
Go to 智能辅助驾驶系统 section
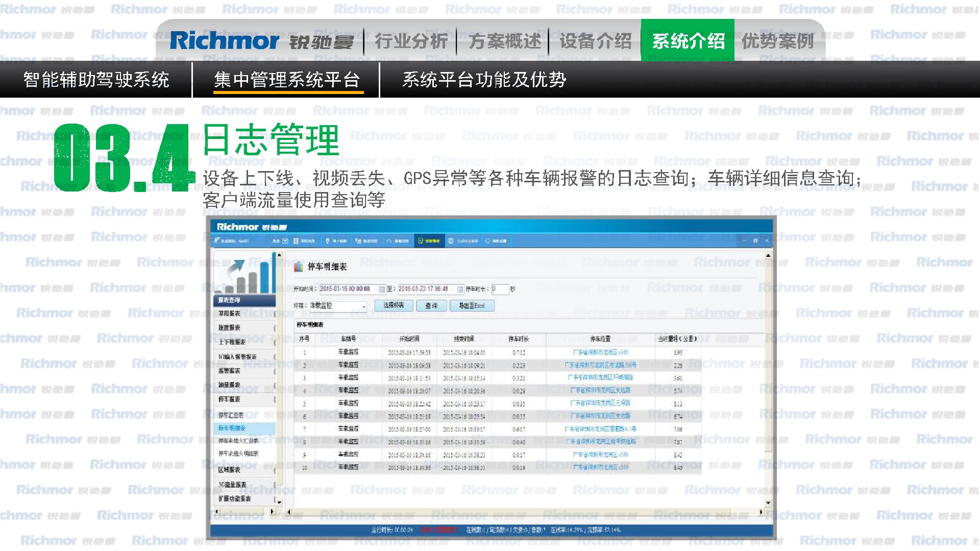tap(96, 80)
